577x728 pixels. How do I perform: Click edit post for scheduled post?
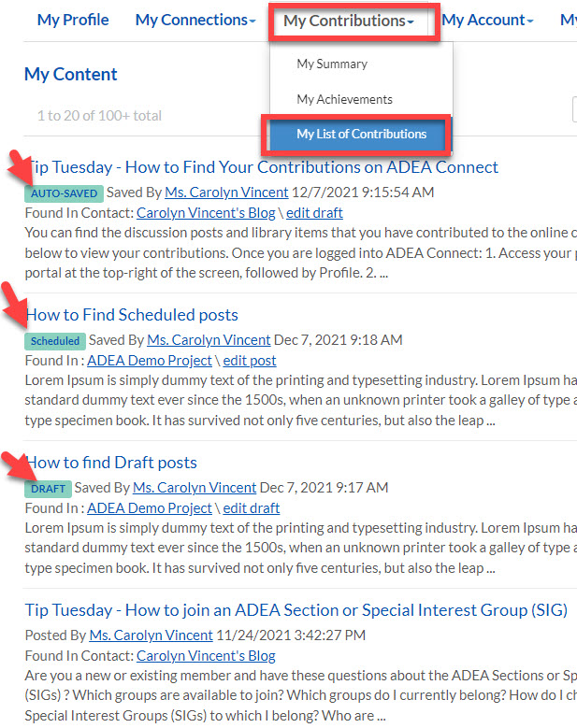pos(250,361)
